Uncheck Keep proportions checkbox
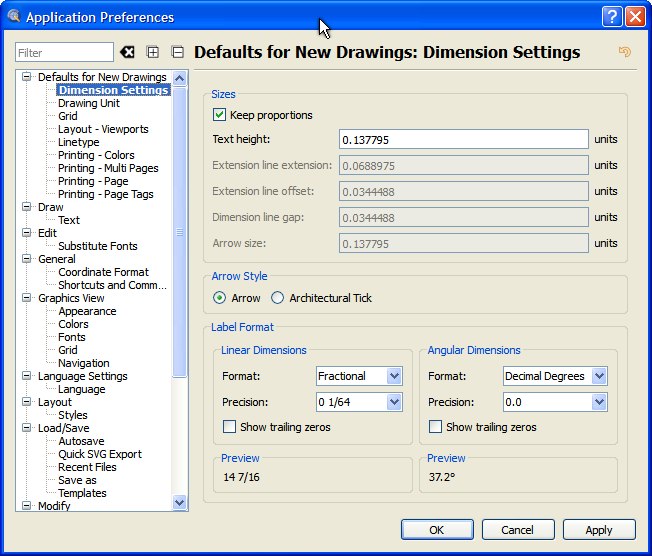The width and height of the screenshot is (652, 556). pyautogui.click(x=220, y=115)
